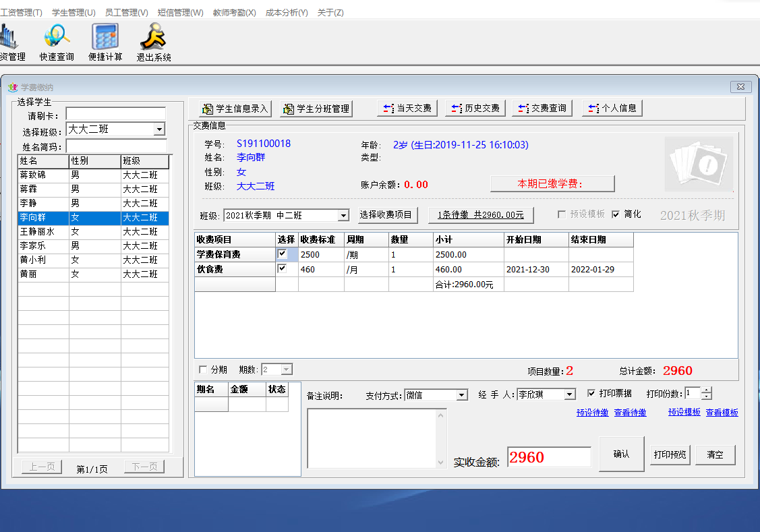760x532 pixels.
Task: Click the 确认 confirm button
Action: [621, 454]
